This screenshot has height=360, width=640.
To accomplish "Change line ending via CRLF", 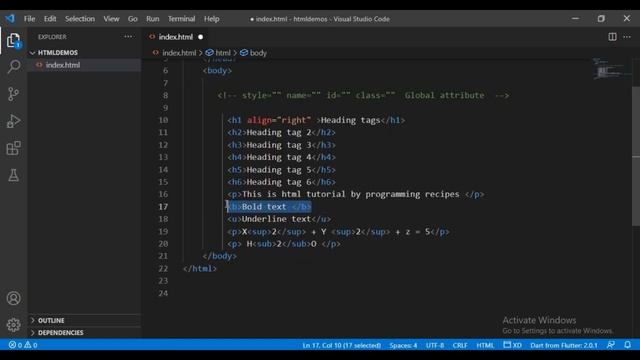I will point(460,345).
